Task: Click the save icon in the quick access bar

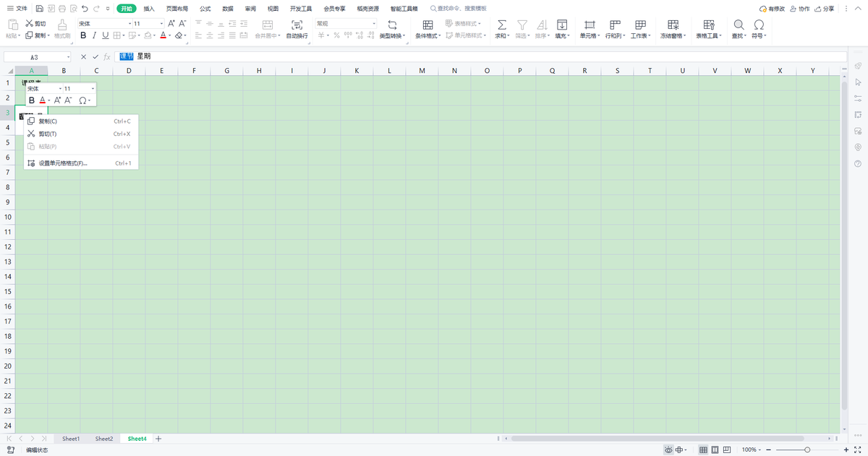Action: pyautogui.click(x=39, y=9)
